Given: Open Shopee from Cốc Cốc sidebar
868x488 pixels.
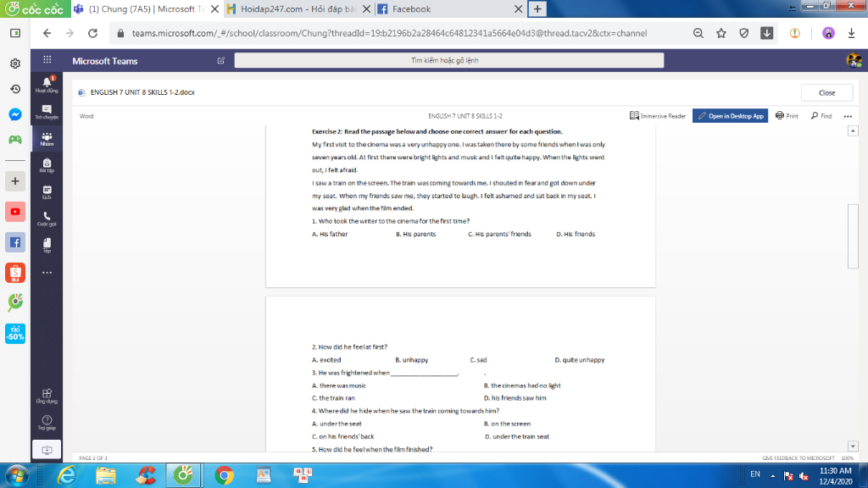Looking at the screenshot, I should point(15,273).
